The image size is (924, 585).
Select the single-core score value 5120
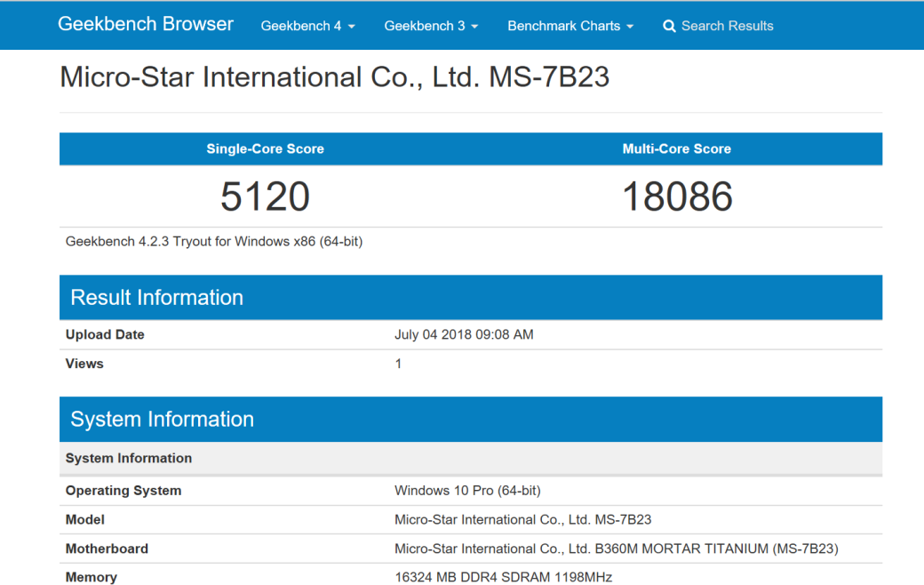265,196
